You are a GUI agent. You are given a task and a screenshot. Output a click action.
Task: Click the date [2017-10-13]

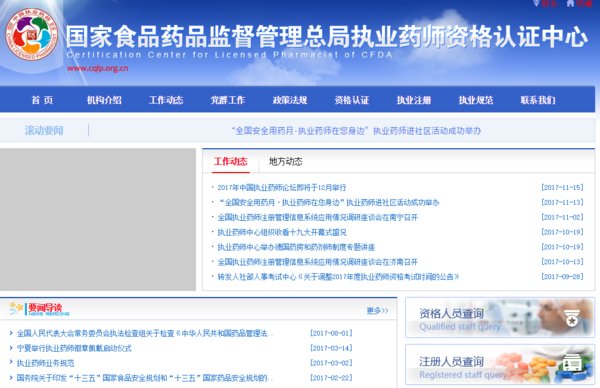click(562, 262)
